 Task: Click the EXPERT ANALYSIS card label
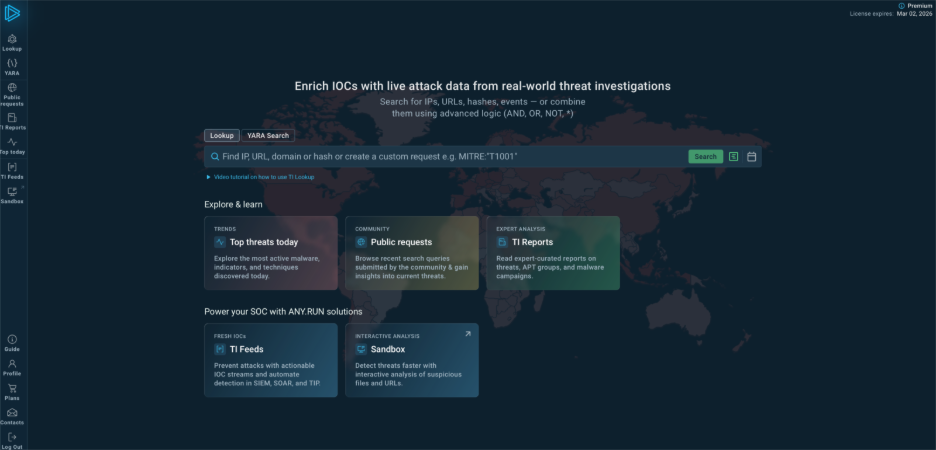coord(521,229)
